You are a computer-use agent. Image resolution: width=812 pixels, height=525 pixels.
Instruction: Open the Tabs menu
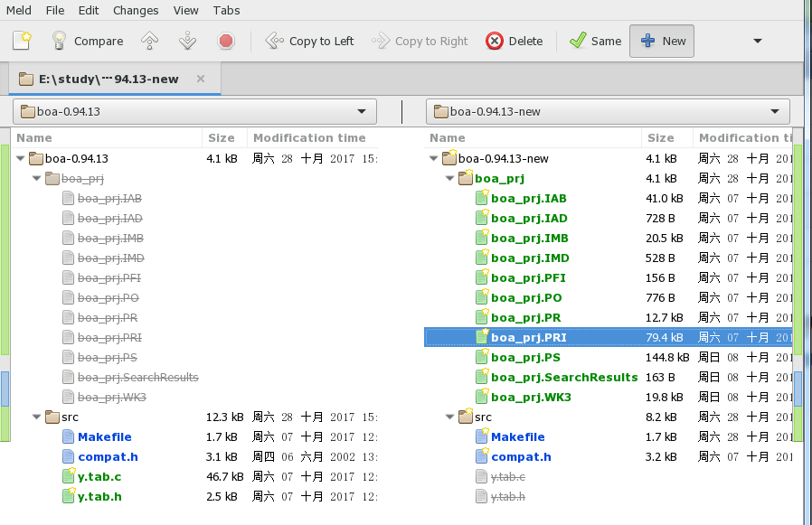click(227, 10)
